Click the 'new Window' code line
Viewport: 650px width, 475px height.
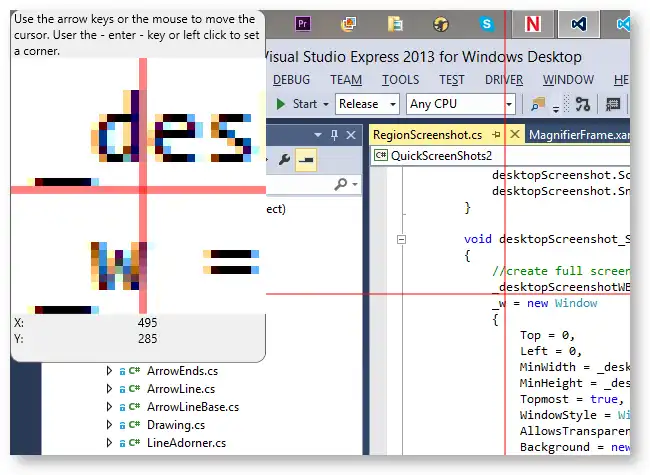[x=545, y=303]
